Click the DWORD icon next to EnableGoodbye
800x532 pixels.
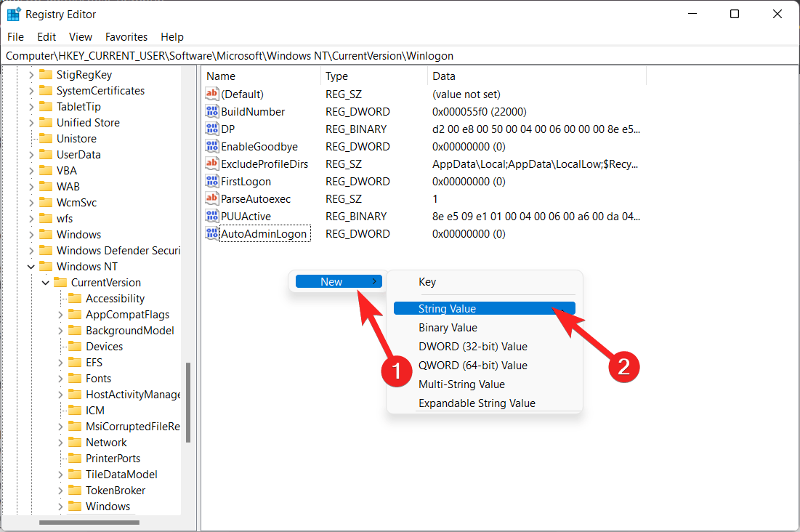click(211, 146)
